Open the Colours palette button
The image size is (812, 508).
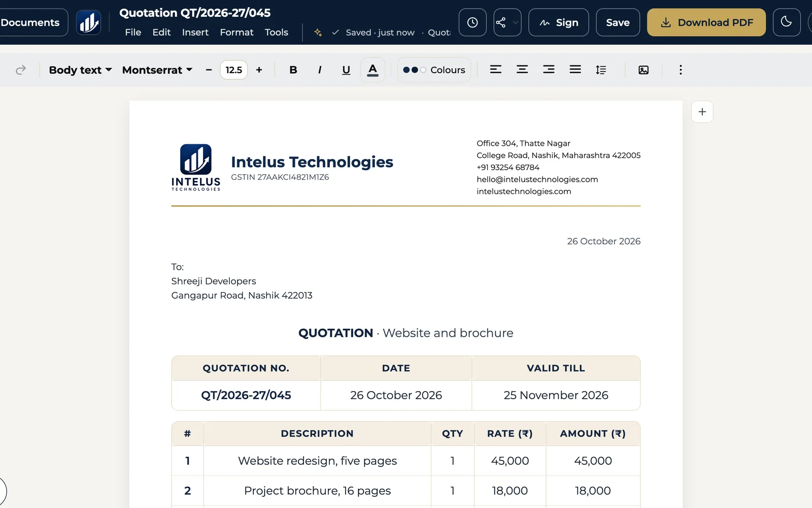[x=434, y=70]
